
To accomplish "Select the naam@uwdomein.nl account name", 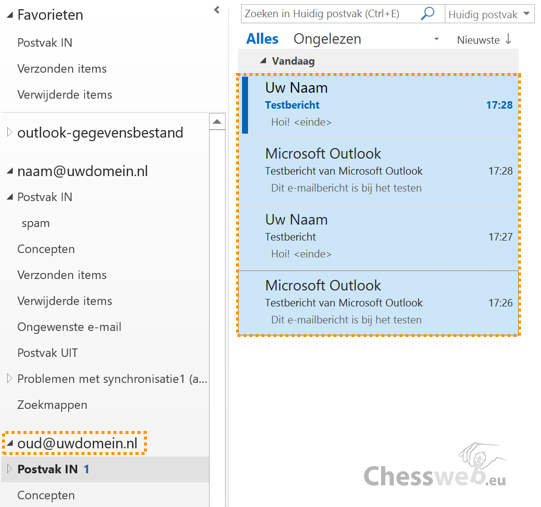I will pyautogui.click(x=82, y=171).
